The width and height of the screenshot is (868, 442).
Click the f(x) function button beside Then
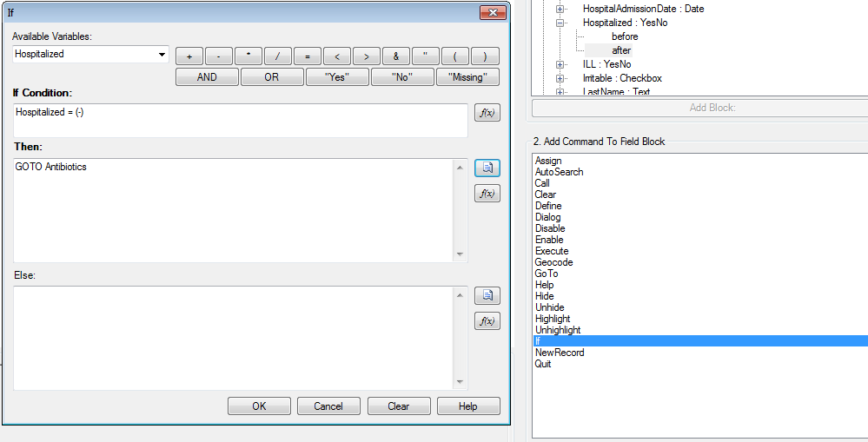coord(487,193)
